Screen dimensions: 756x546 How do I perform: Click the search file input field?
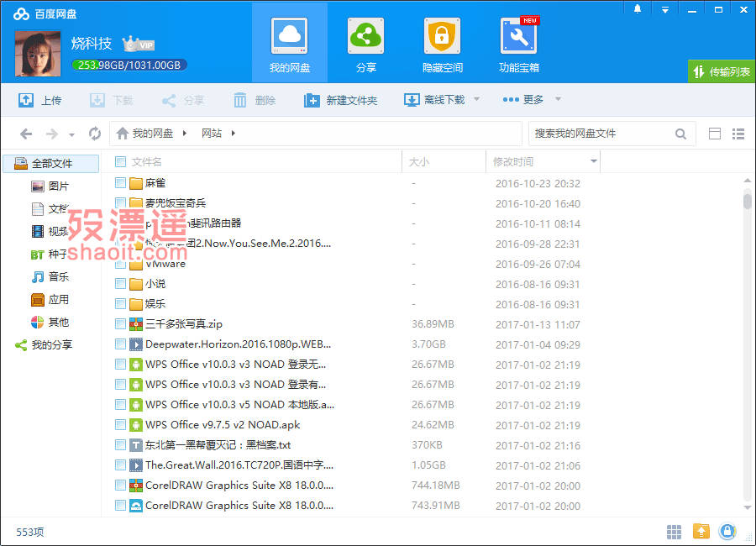coord(601,134)
